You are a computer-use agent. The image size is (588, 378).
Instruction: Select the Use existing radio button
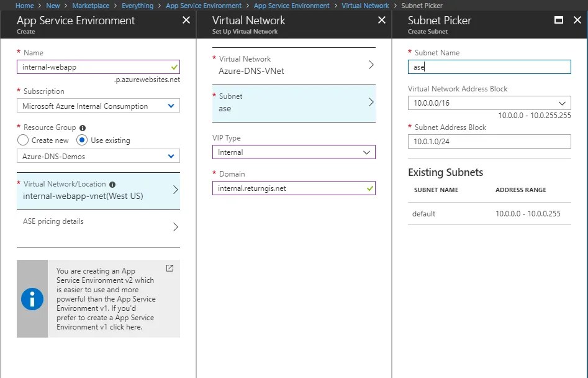click(82, 140)
